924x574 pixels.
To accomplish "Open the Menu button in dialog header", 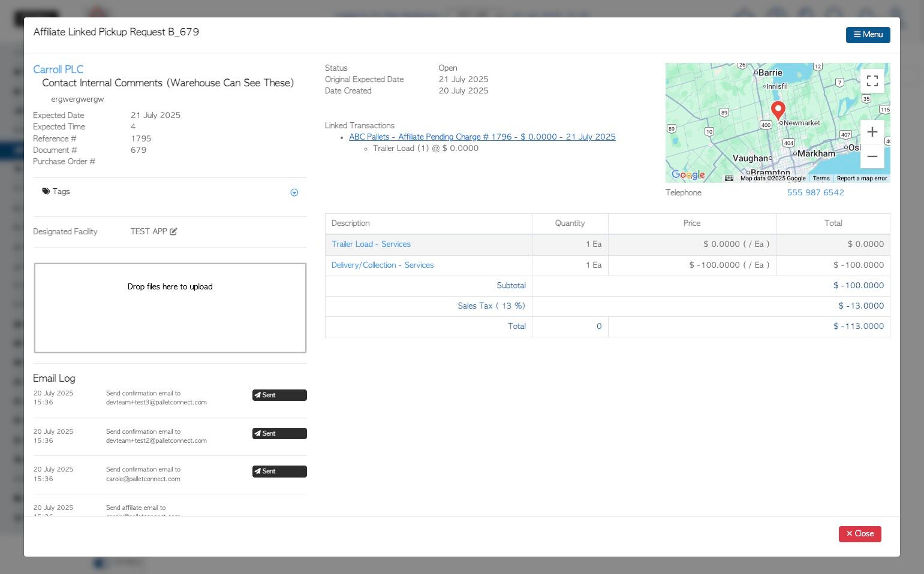I will point(868,35).
